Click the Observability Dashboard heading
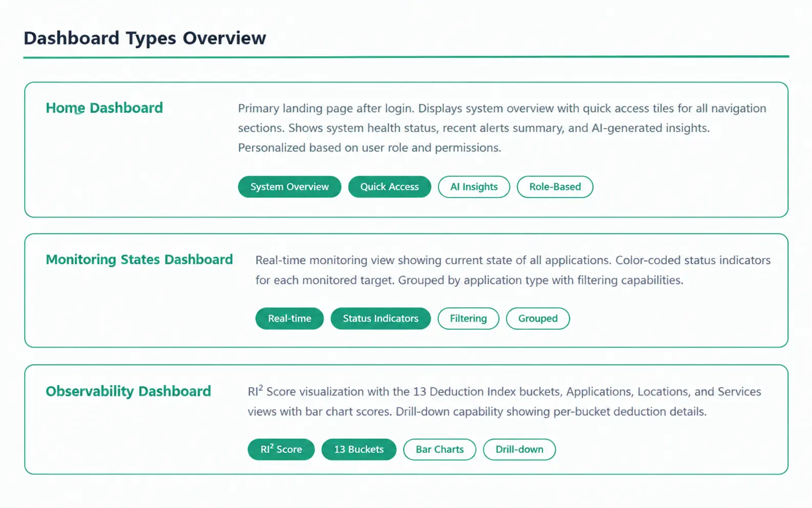 click(129, 391)
